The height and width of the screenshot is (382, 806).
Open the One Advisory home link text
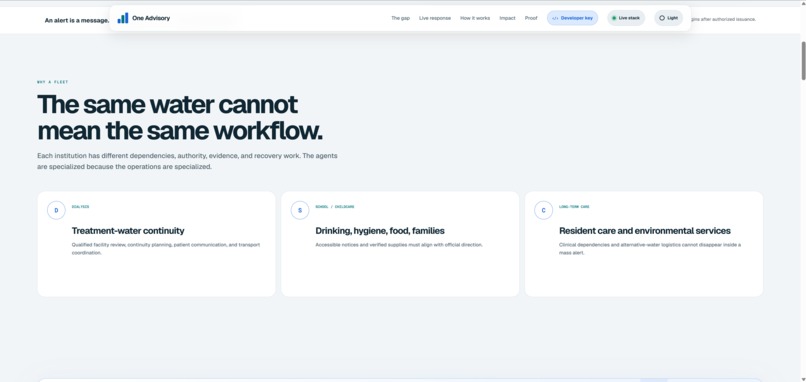(151, 18)
